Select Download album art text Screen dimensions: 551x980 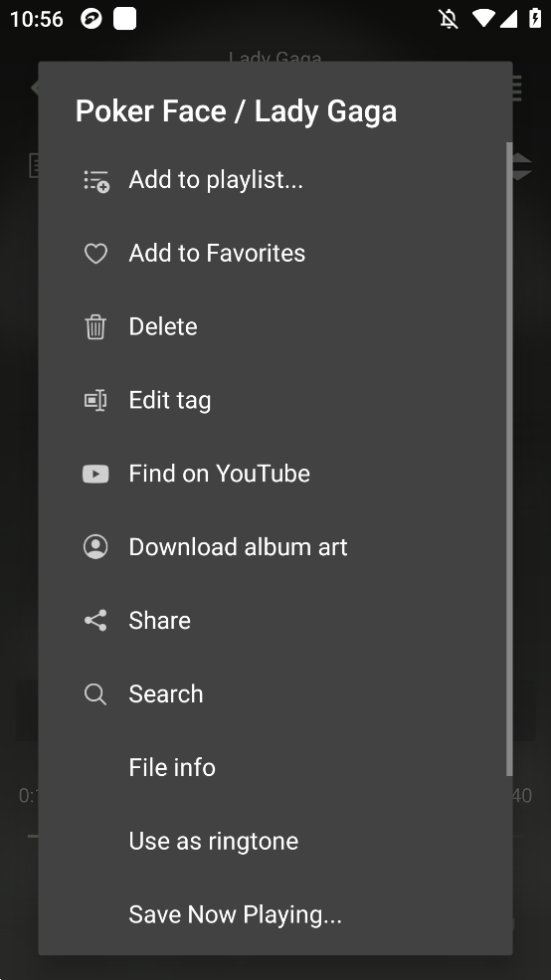pos(238,547)
